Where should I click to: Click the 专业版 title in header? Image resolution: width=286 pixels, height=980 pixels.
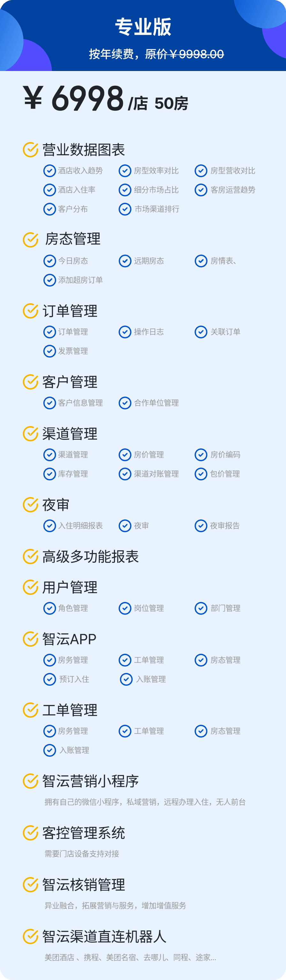coord(143,27)
